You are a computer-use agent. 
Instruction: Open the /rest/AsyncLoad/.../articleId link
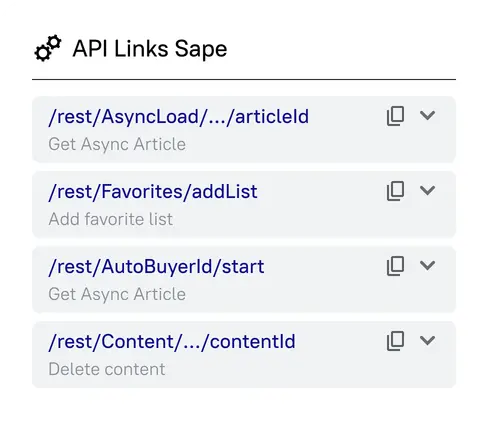(x=179, y=117)
